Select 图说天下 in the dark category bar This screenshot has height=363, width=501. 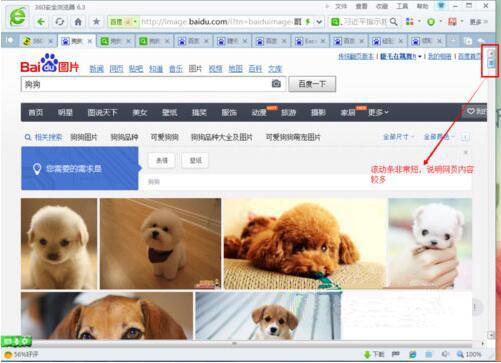[102, 112]
